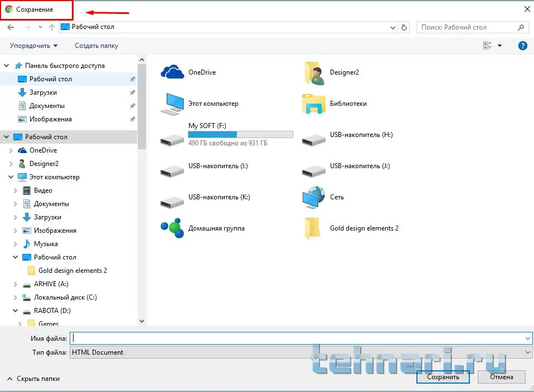
Task: Expand the OneDrive tree node
Action: coord(11,150)
